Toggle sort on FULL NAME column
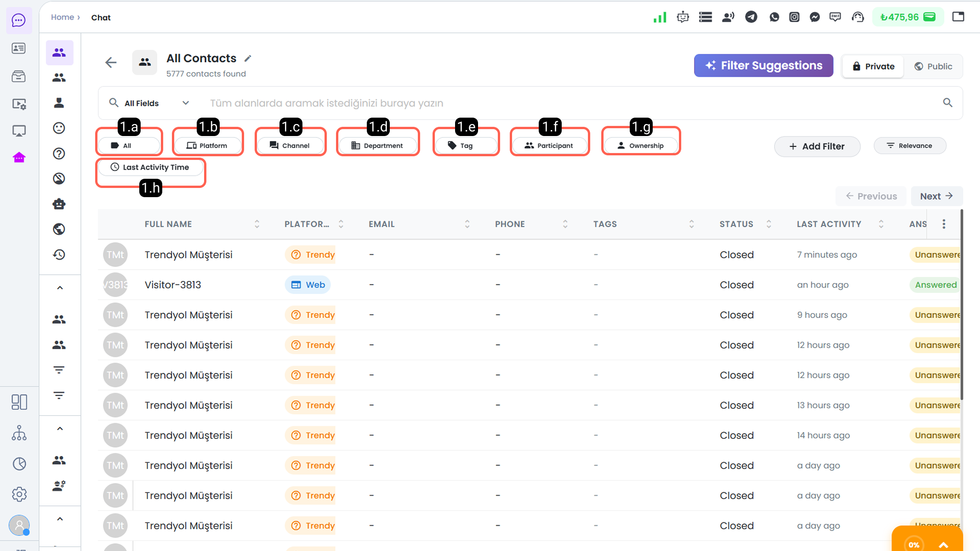Screen dimensions: 980x551 [257, 224]
